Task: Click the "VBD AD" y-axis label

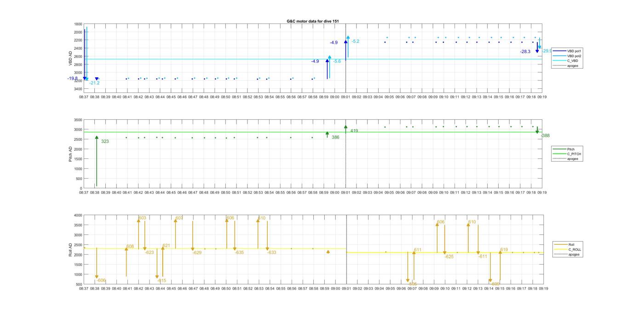Action: [x=70, y=58]
